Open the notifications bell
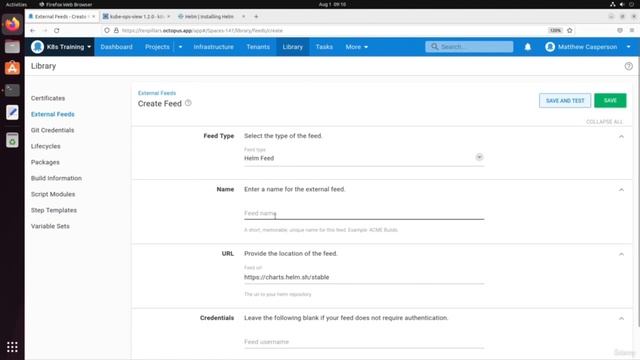 click(528, 47)
